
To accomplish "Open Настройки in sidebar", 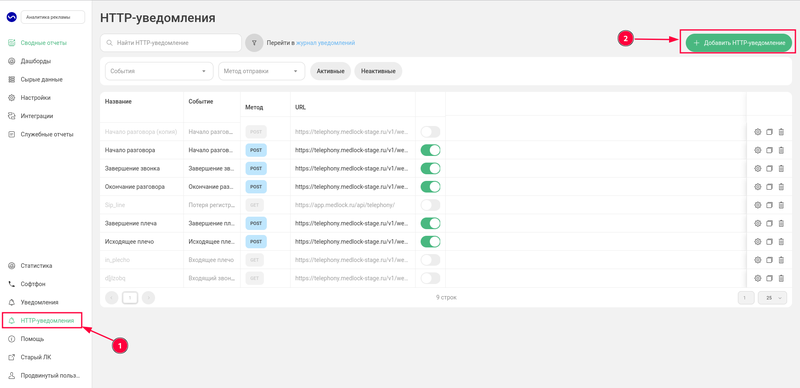I will click(35, 98).
